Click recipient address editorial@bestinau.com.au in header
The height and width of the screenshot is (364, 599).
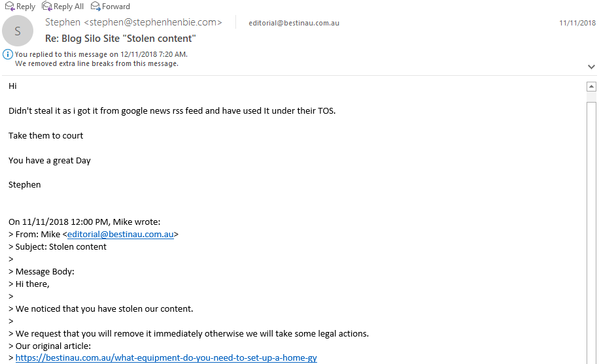click(x=294, y=23)
